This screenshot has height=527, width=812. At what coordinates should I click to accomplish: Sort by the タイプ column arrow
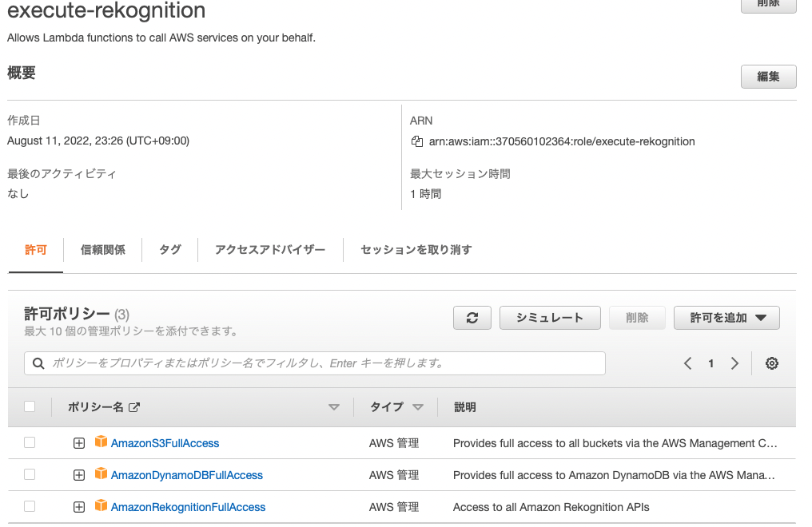coord(418,407)
